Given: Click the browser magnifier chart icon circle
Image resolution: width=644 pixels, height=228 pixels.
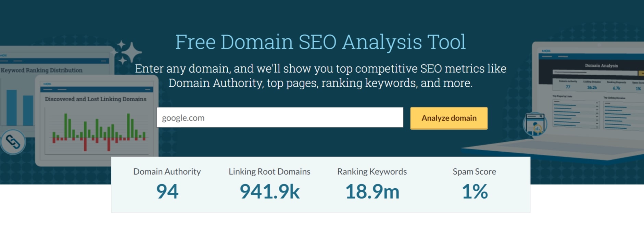Looking at the screenshot, I should click(535, 124).
